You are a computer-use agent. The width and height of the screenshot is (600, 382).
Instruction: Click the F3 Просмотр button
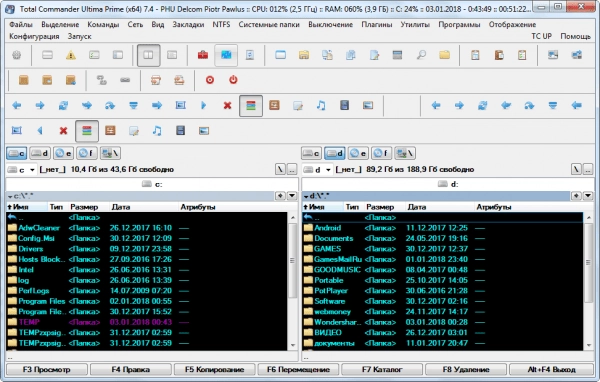[x=47, y=369]
